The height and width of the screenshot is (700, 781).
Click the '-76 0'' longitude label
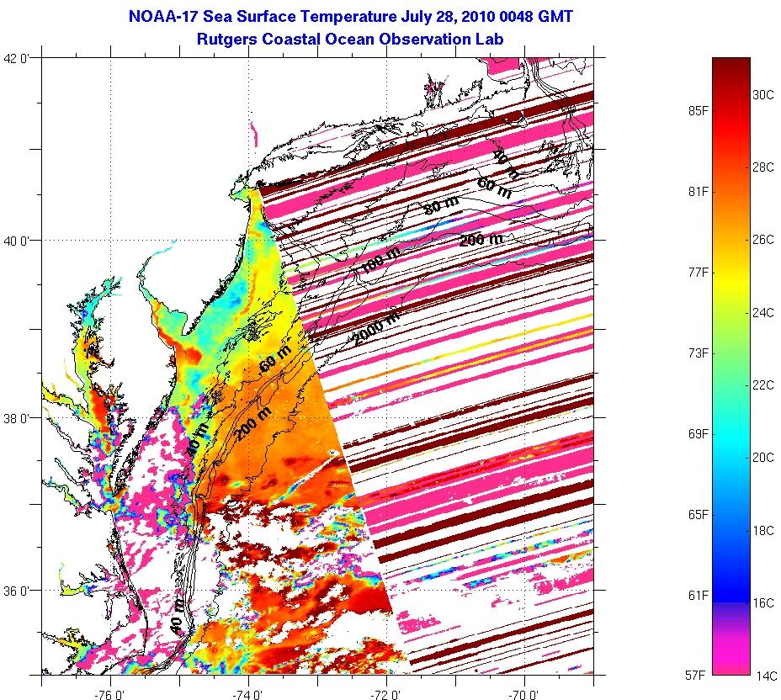(110, 694)
